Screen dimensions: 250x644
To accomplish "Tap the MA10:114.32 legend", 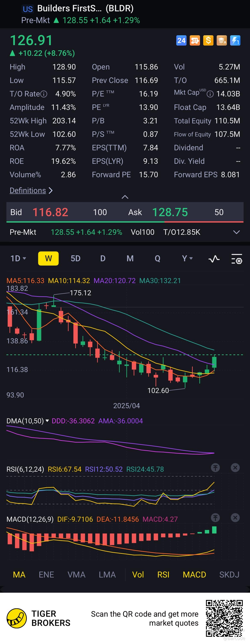I will pos(69,281).
